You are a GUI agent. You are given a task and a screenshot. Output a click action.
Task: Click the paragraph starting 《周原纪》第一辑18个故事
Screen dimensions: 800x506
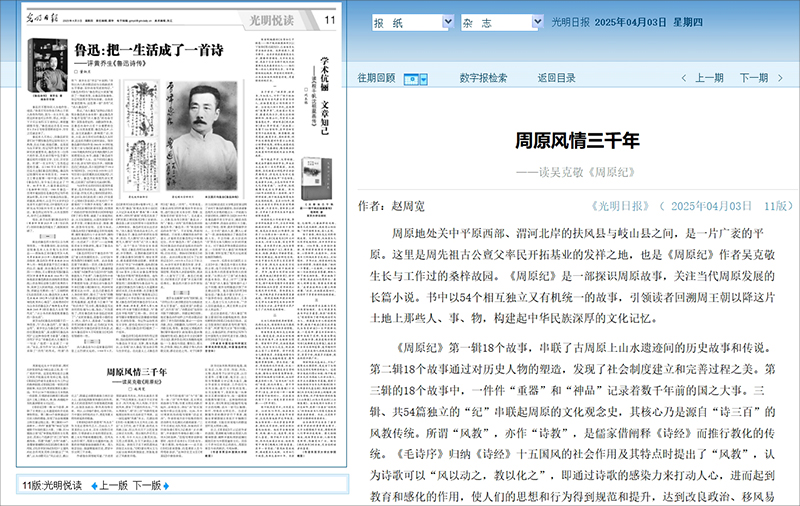(x=572, y=421)
